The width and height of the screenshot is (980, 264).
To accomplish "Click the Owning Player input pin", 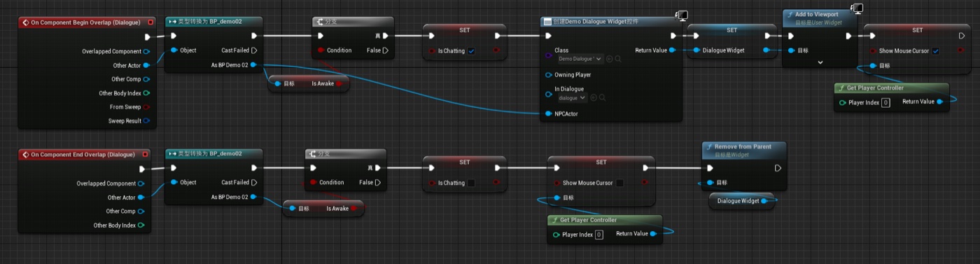I will pyautogui.click(x=548, y=74).
